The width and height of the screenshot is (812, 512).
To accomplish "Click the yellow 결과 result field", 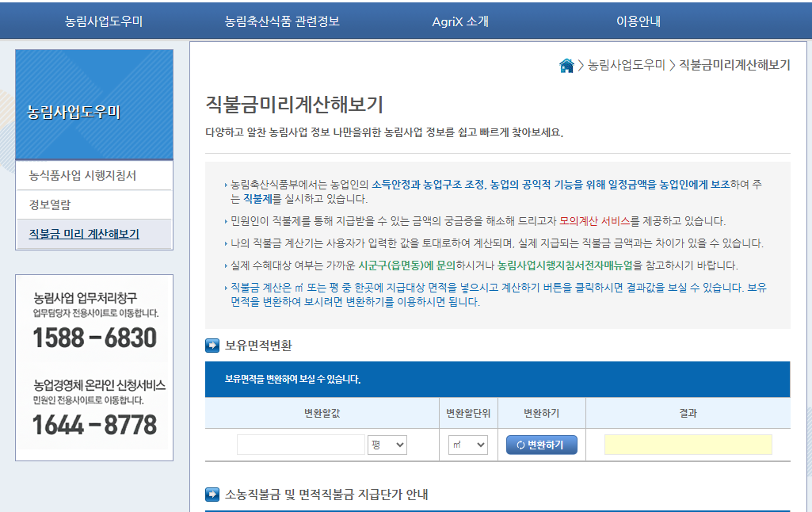I will 688,445.
